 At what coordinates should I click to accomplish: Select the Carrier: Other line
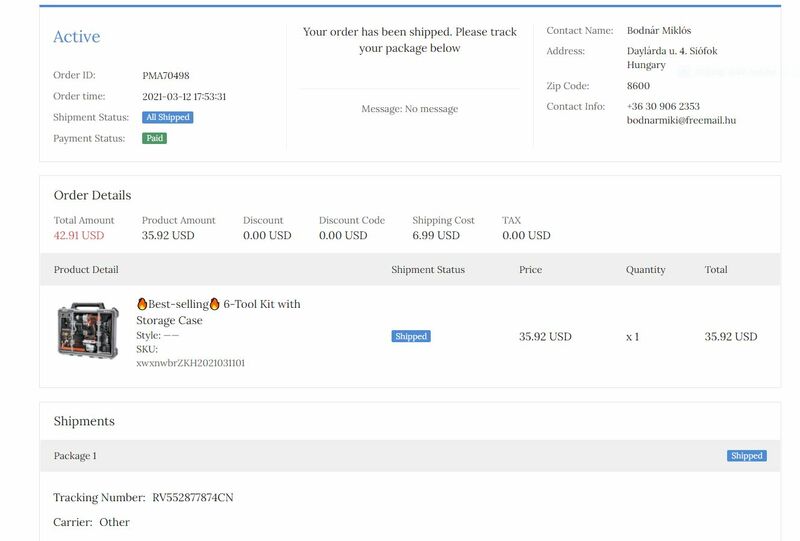tap(91, 522)
